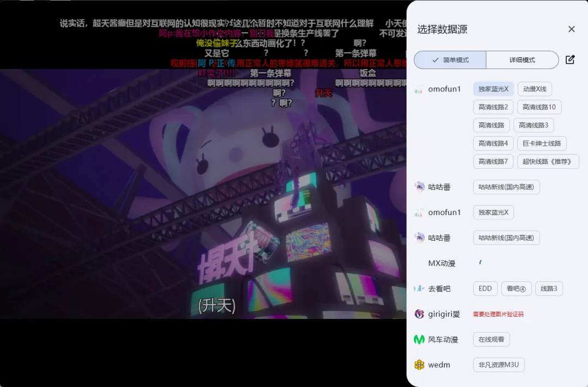This screenshot has height=387, width=588.
Task: Click the 去看吧 source icon
Action: tap(419, 288)
